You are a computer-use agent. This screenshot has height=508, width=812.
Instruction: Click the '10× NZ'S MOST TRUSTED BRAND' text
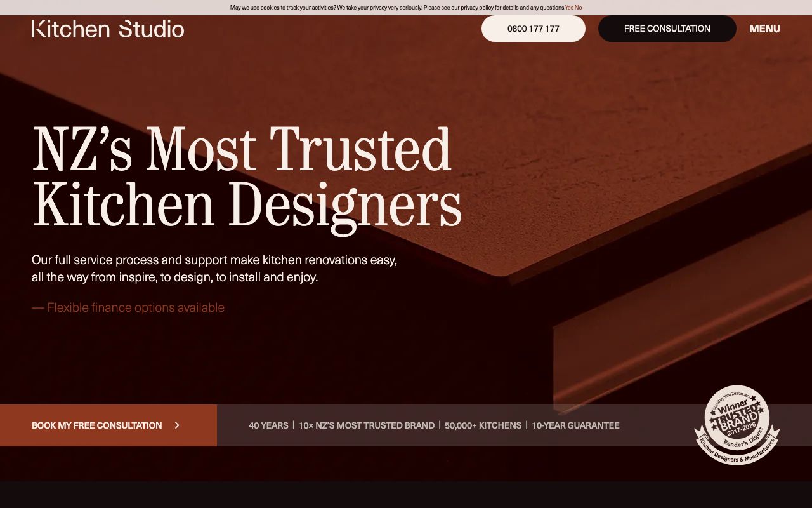[x=367, y=425]
